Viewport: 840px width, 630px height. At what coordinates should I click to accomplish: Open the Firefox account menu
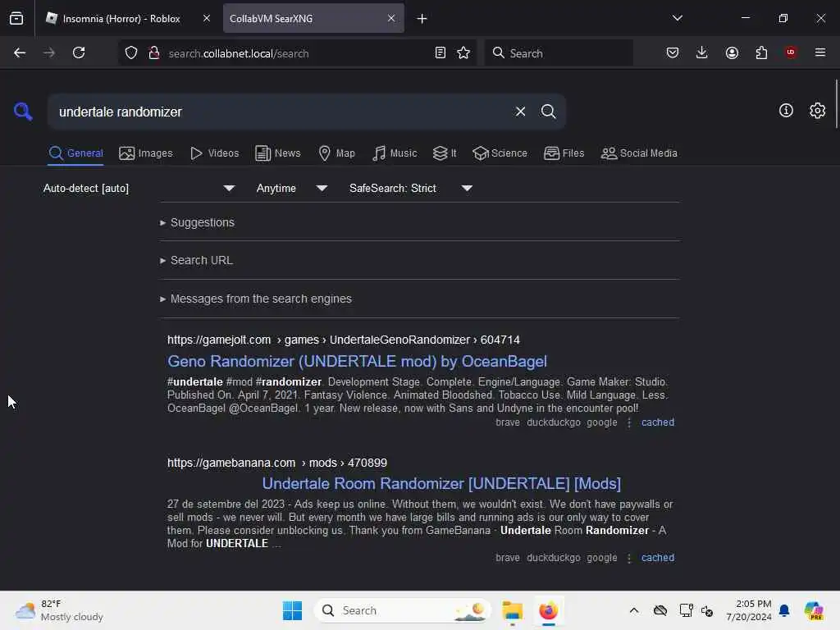(732, 52)
